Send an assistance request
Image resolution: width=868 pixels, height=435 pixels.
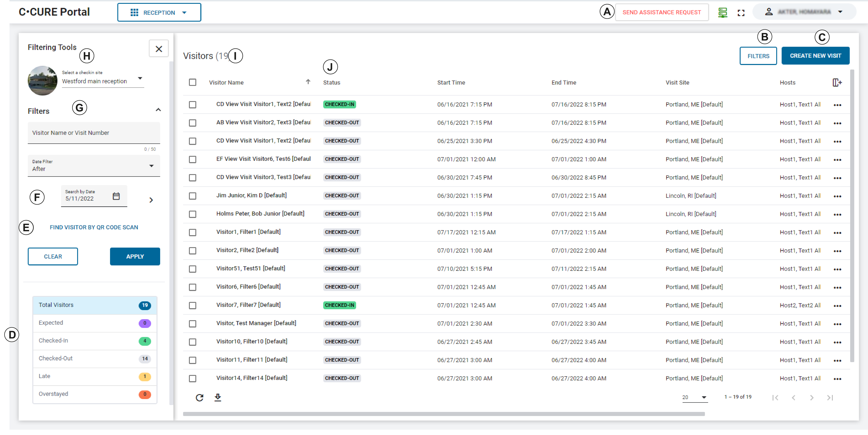pyautogui.click(x=662, y=12)
